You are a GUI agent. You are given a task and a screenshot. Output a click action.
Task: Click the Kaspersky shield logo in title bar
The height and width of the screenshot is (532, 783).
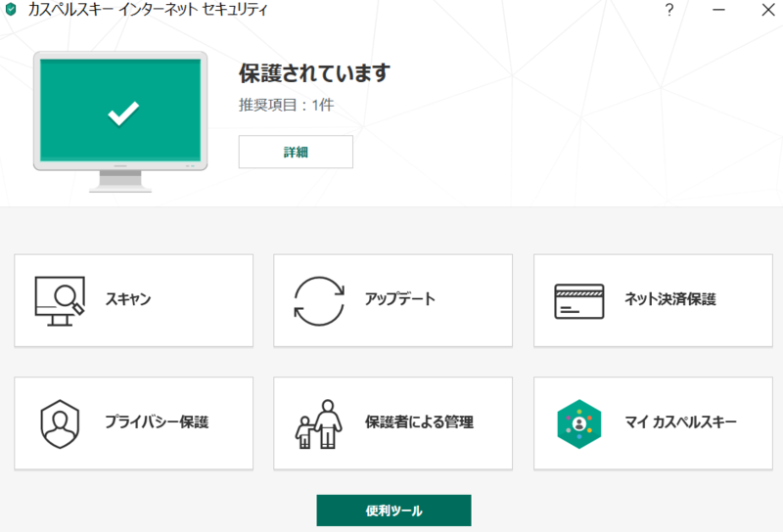(11, 10)
